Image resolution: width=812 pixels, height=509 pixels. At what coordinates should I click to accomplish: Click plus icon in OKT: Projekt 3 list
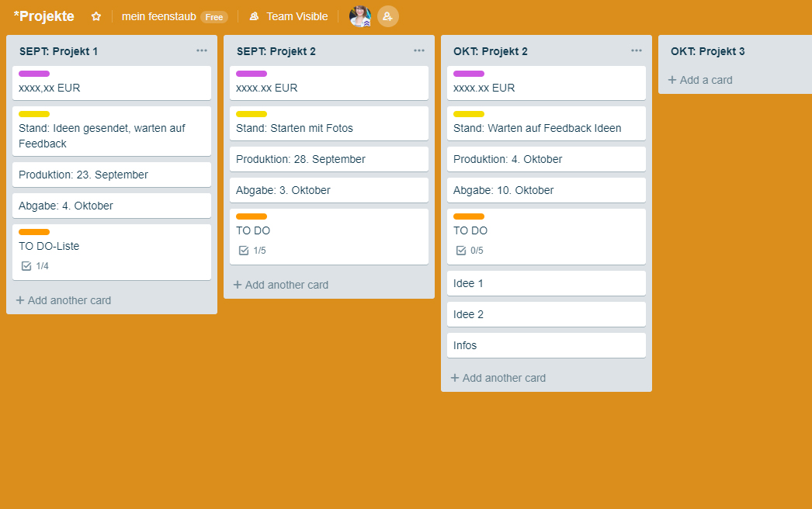(672, 80)
